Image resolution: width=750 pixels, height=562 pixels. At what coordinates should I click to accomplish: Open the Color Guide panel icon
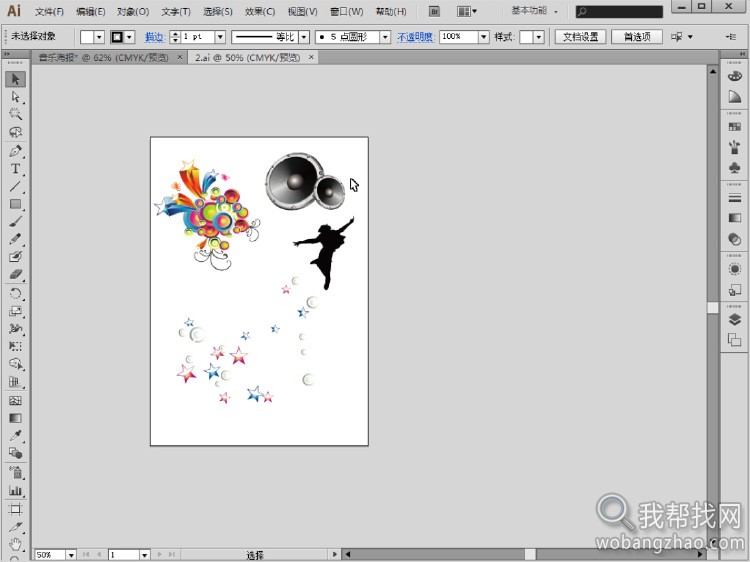coord(734,97)
